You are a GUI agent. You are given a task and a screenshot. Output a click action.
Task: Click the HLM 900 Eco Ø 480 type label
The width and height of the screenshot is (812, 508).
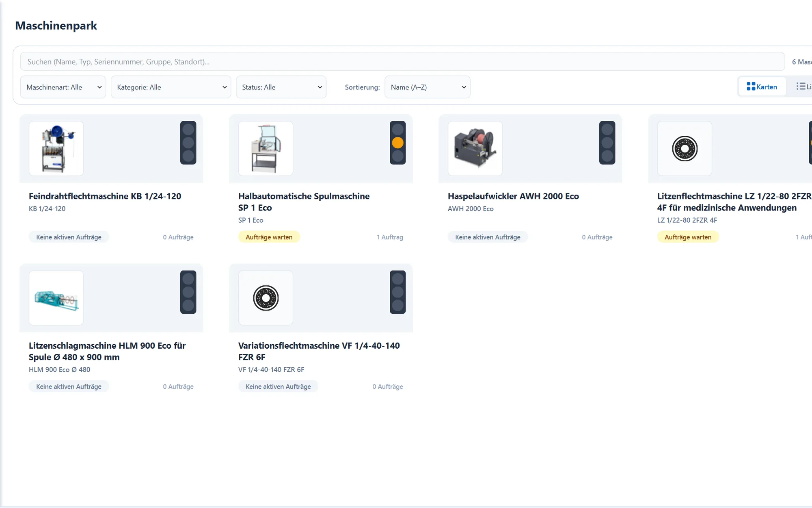pos(59,369)
